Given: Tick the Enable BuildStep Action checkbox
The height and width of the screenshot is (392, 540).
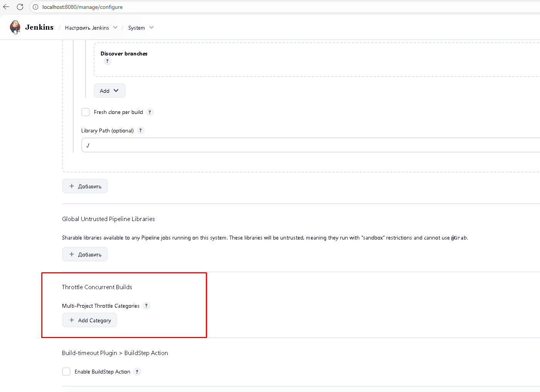Looking at the screenshot, I should (x=66, y=372).
